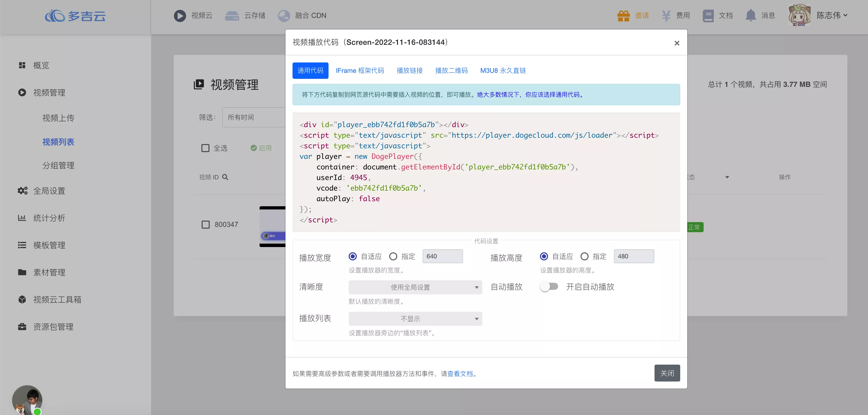868x415 pixels.
Task: Click the 云存储 drive icon
Action: 232,16
